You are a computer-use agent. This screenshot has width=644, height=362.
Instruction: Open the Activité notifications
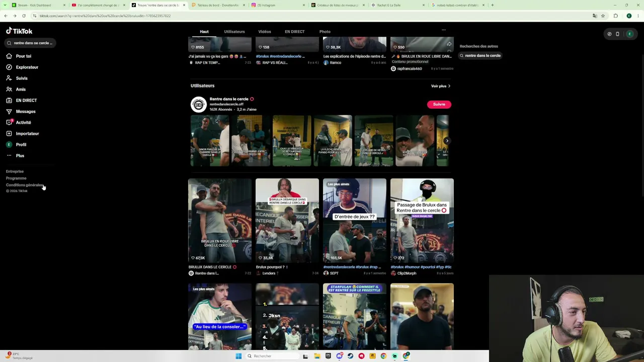click(x=19, y=122)
